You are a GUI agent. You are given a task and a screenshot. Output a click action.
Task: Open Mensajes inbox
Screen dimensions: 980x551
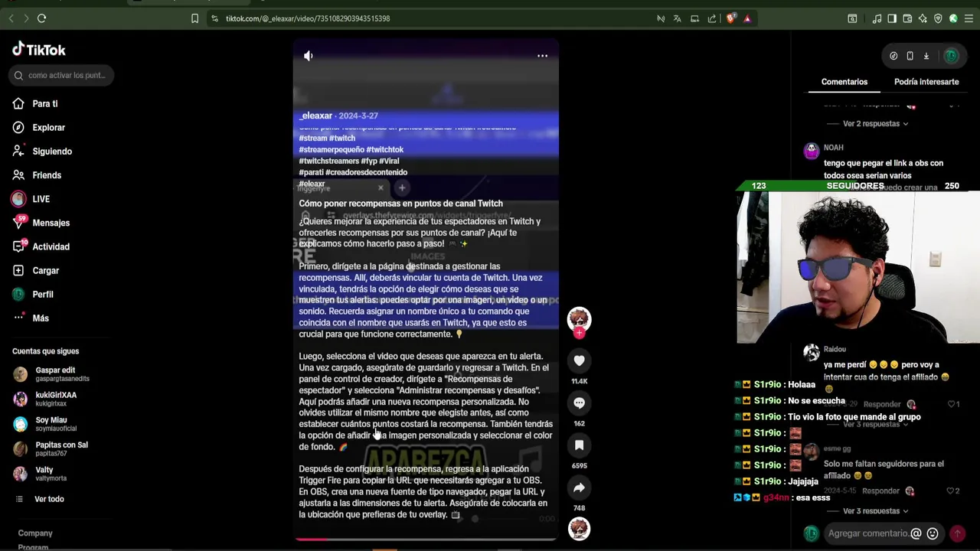tap(41, 223)
